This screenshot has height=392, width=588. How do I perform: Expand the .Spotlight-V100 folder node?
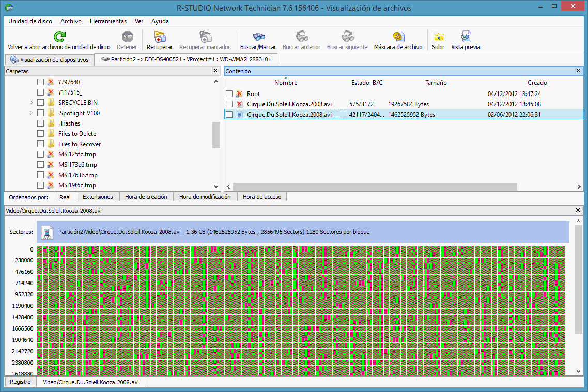click(32, 113)
